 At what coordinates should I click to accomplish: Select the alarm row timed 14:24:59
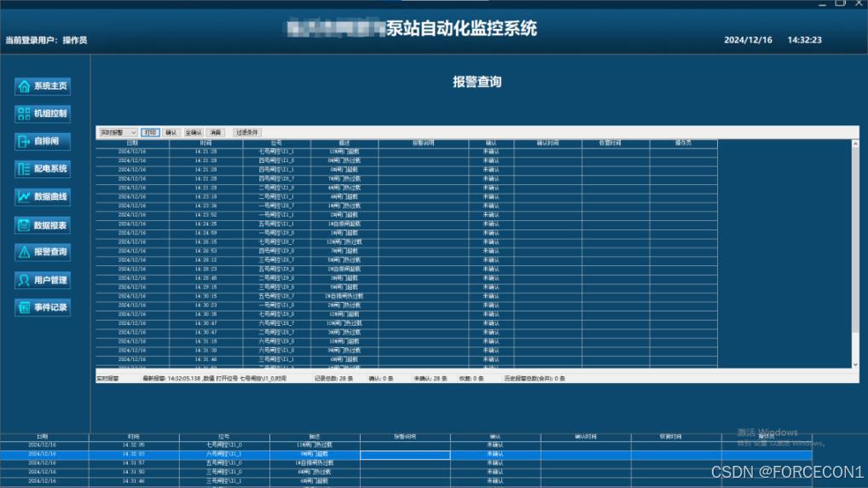[x=407, y=233]
